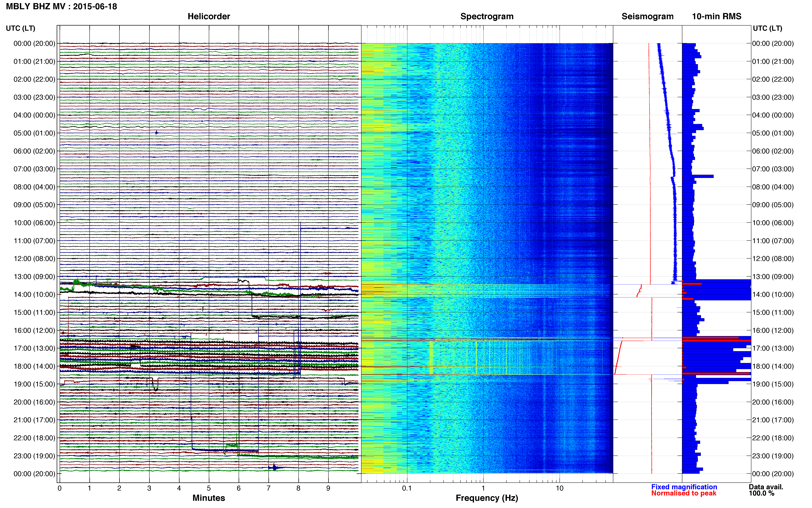Viewport: 812px width, 508px height.
Task: Click right time label '22:00 (18:00)'
Action: coord(773,438)
